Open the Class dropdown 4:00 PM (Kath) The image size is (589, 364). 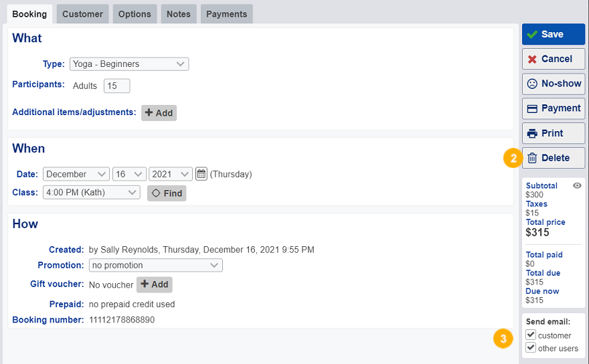tap(92, 192)
